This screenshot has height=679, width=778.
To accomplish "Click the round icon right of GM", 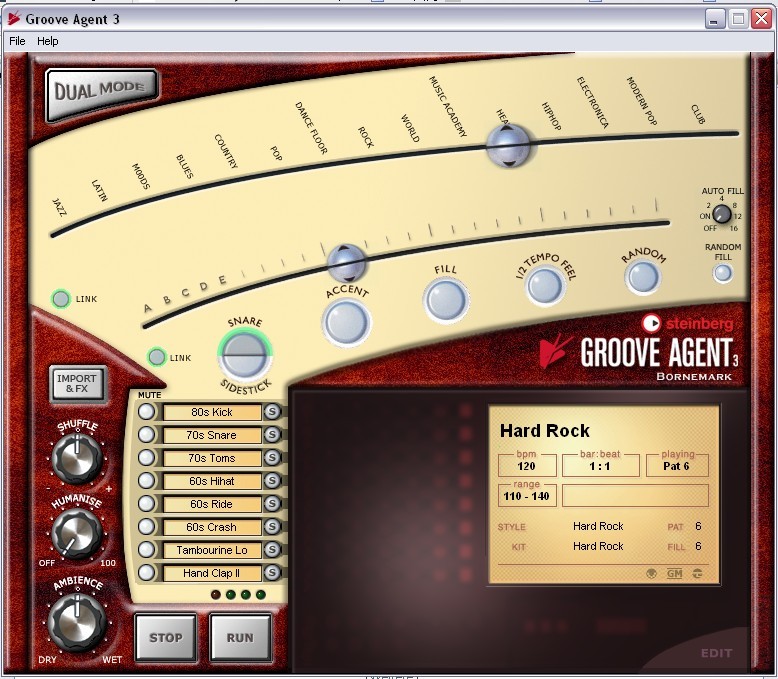I will [697, 574].
